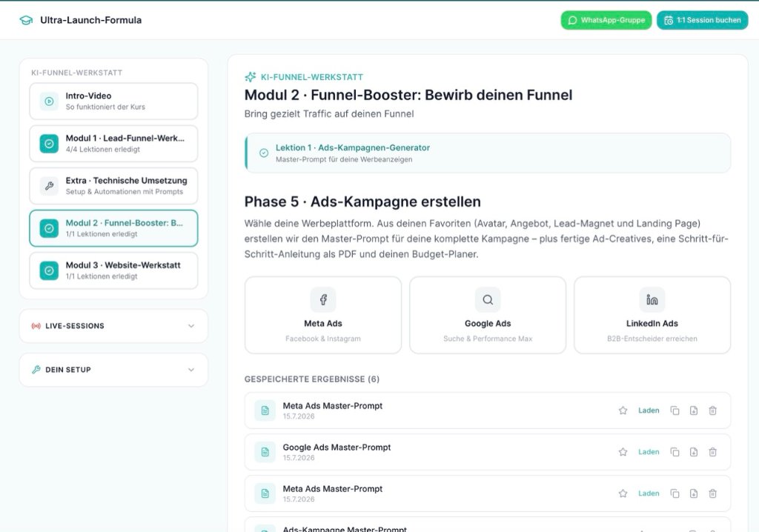The image size is (759, 532).
Task: Delete Meta Ads Master-Prompt listed below Google Ads row
Action: click(x=712, y=493)
